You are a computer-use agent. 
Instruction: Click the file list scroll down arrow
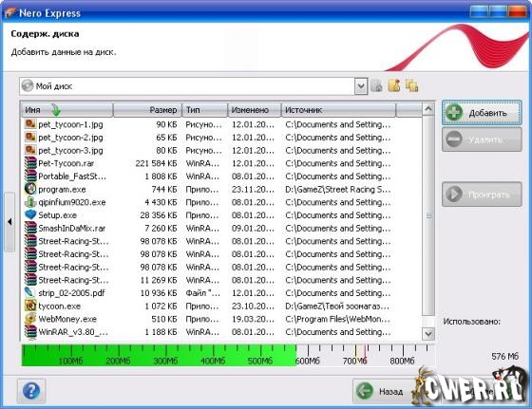(428, 334)
